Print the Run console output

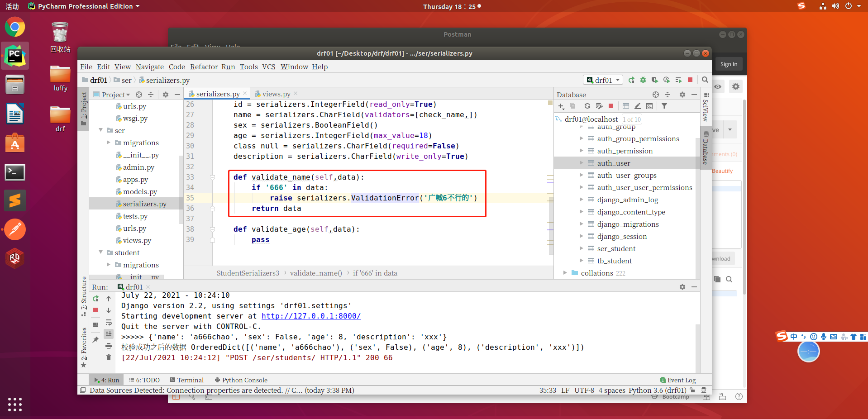(109, 346)
